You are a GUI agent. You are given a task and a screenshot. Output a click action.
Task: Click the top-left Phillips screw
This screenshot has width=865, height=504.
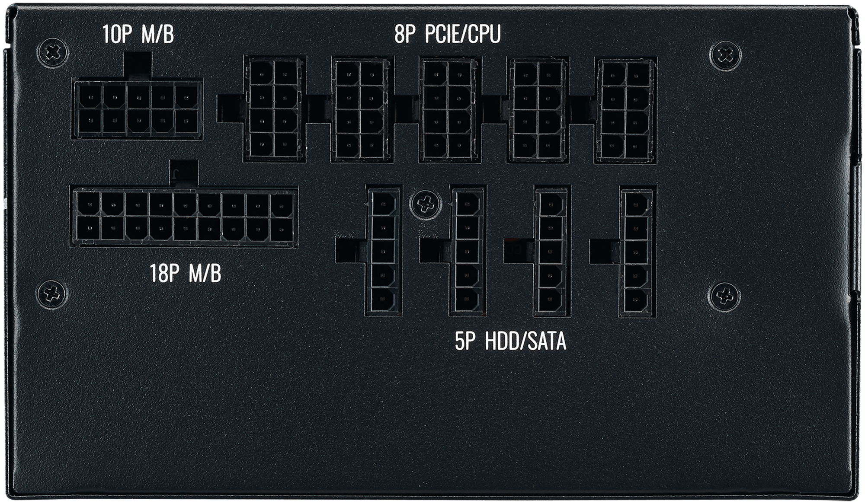pos(53,52)
